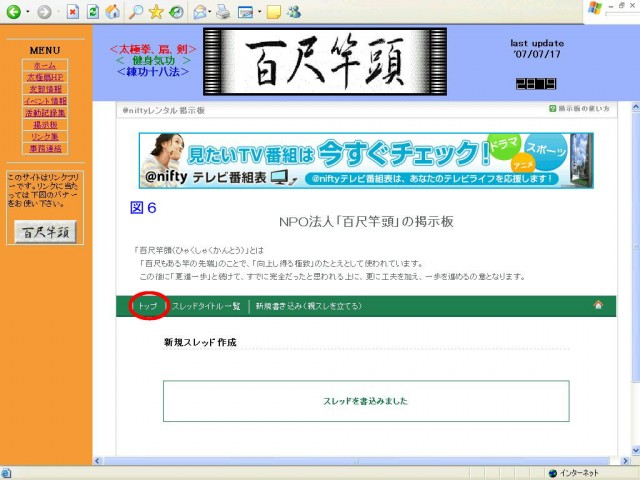Image resolution: width=640 pixels, height=480 pixels.
Task: Open Favorites star icon
Action: (156, 12)
